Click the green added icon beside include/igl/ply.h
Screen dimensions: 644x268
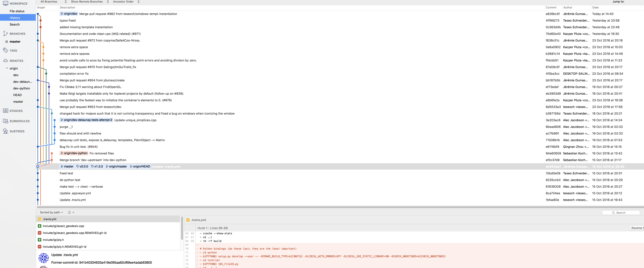(40, 240)
